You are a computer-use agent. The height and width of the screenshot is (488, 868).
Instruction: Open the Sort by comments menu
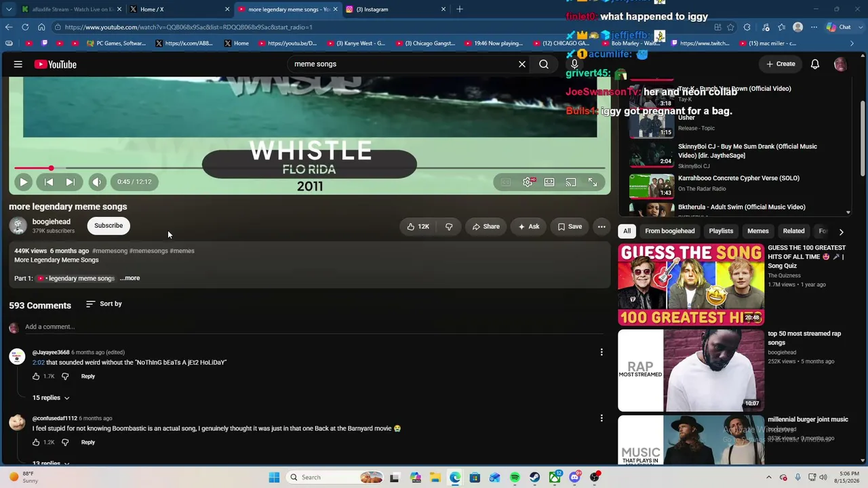(104, 304)
